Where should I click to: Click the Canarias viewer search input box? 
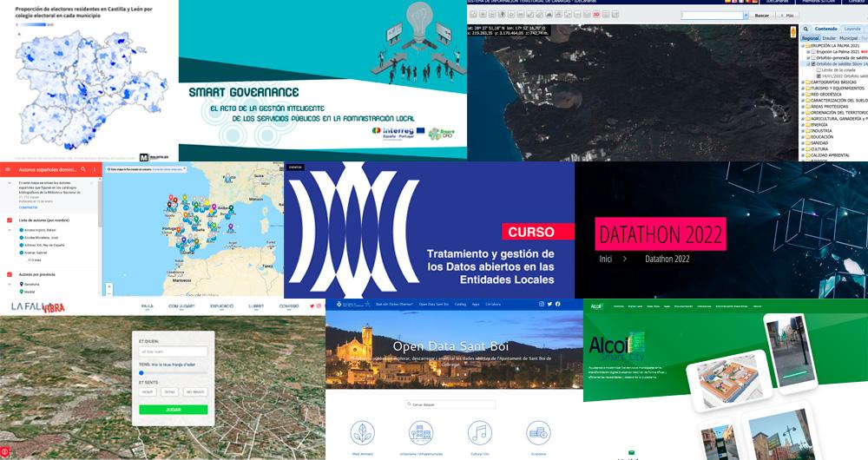click(712, 16)
